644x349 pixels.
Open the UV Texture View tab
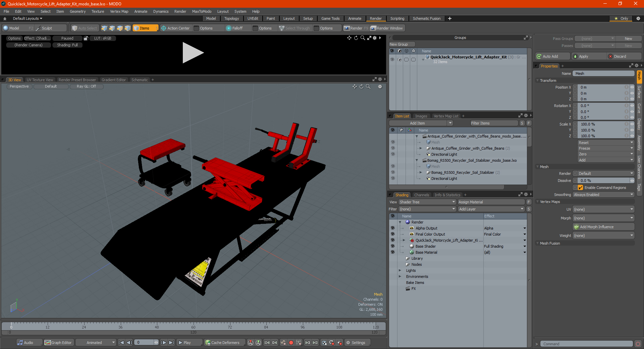pos(40,80)
